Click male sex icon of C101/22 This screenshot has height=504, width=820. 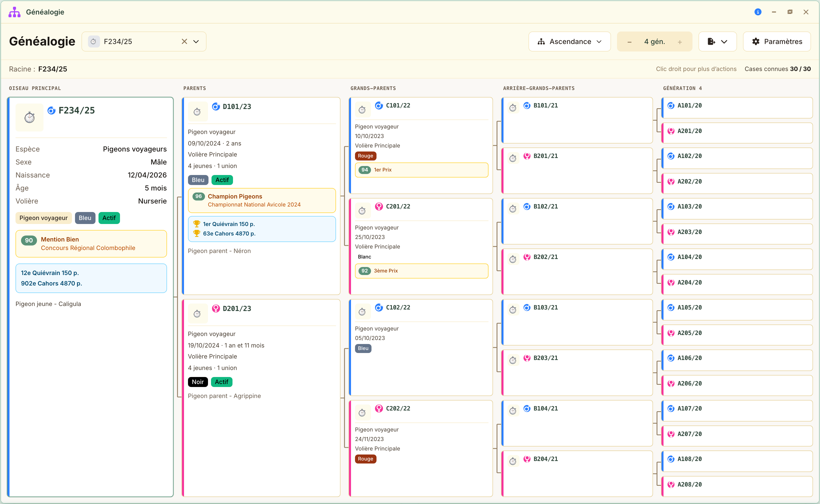point(379,106)
